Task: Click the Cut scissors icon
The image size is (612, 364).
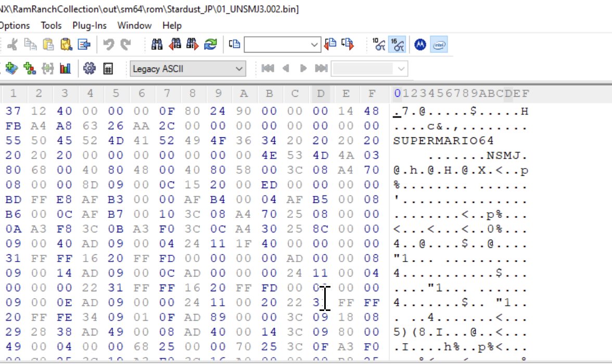Action: (x=12, y=45)
